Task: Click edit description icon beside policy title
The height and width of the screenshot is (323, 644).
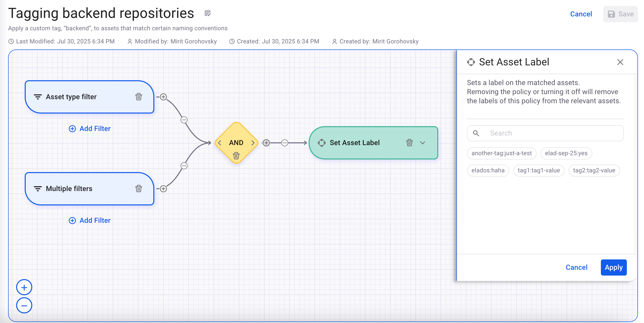Action: [x=208, y=13]
